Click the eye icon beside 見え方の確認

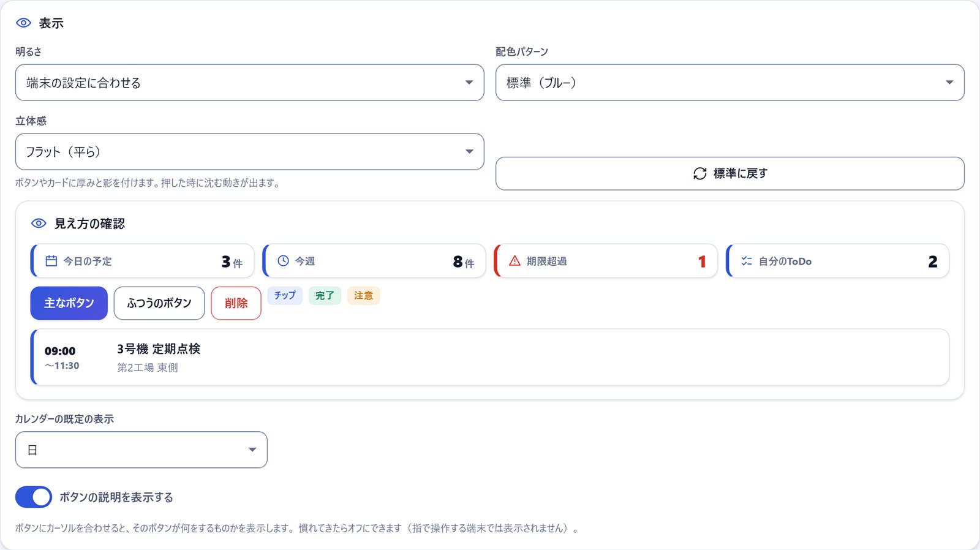[39, 224]
